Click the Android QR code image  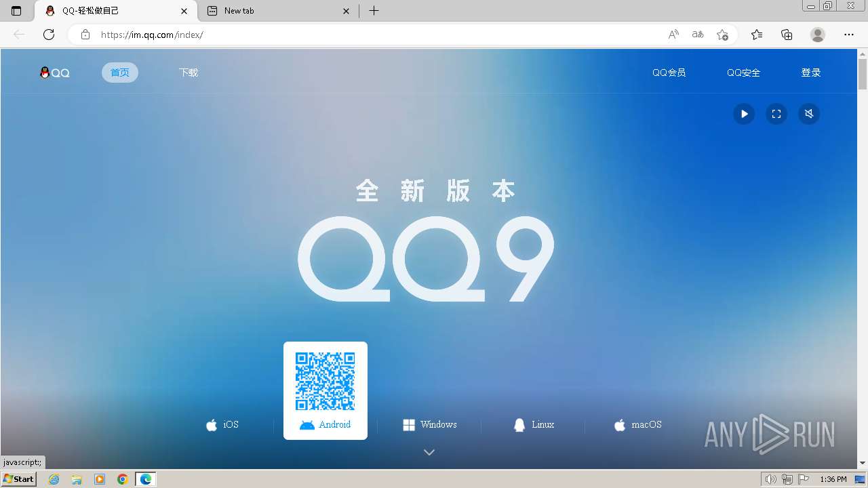325,381
